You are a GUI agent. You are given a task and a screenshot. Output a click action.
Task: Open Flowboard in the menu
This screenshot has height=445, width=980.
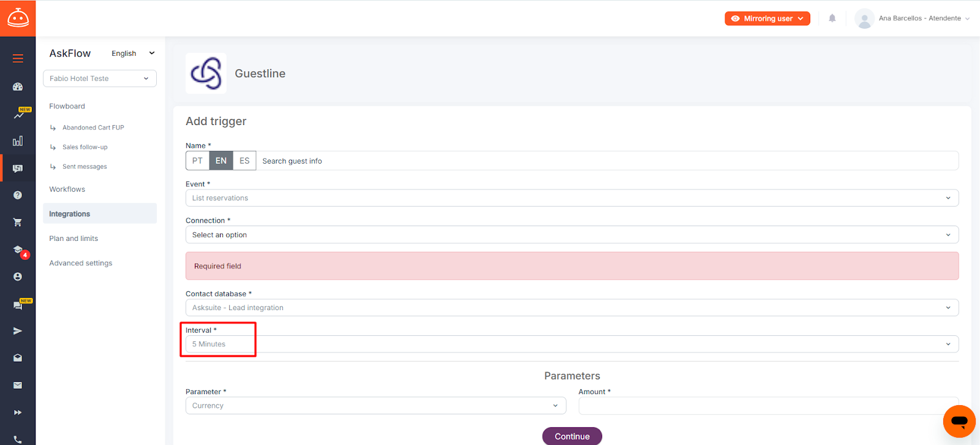point(67,106)
